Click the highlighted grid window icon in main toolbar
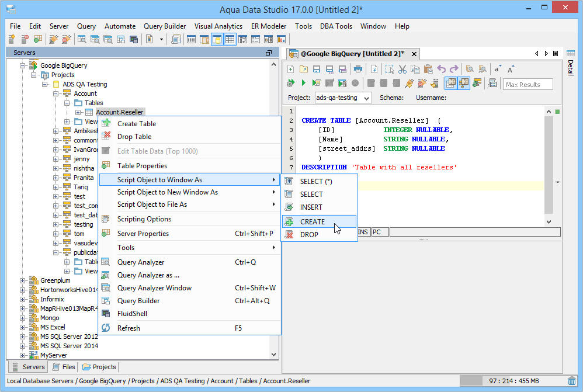This screenshot has height=392, width=583. (230, 39)
